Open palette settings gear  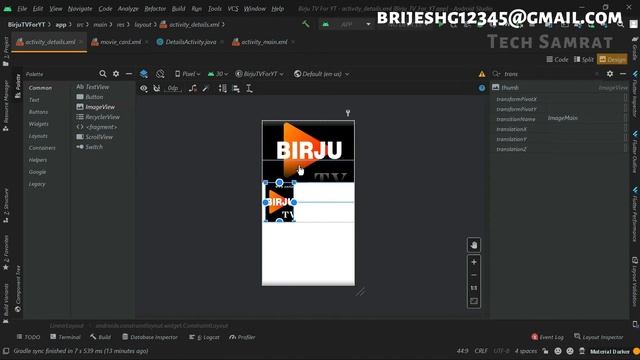(x=116, y=74)
